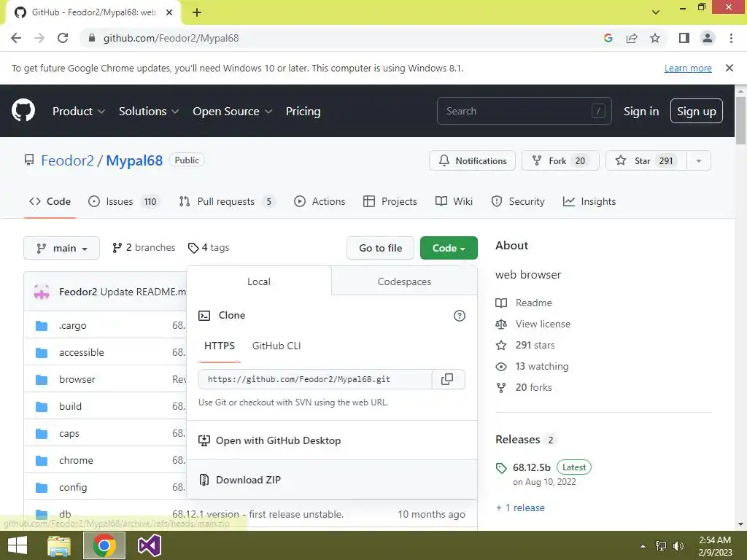The width and height of the screenshot is (747, 560).
Task: Toggle the green Code dropdown
Action: (x=449, y=248)
